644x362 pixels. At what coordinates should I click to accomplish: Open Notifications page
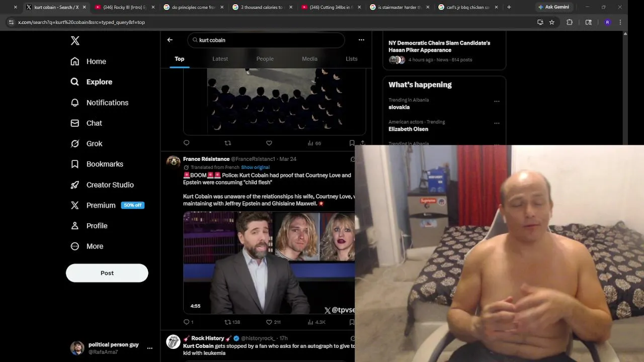pyautogui.click(x=100, y=103)
